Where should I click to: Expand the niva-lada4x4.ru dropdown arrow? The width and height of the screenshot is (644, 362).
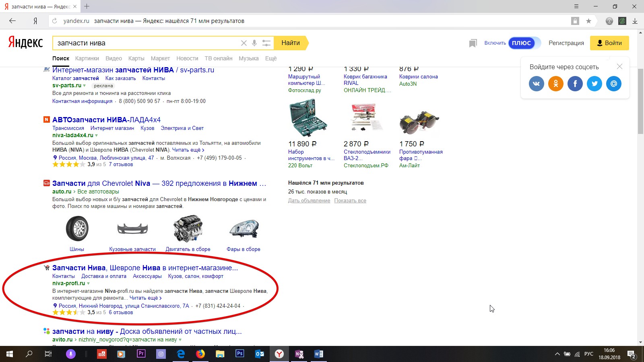click(97, 136)
